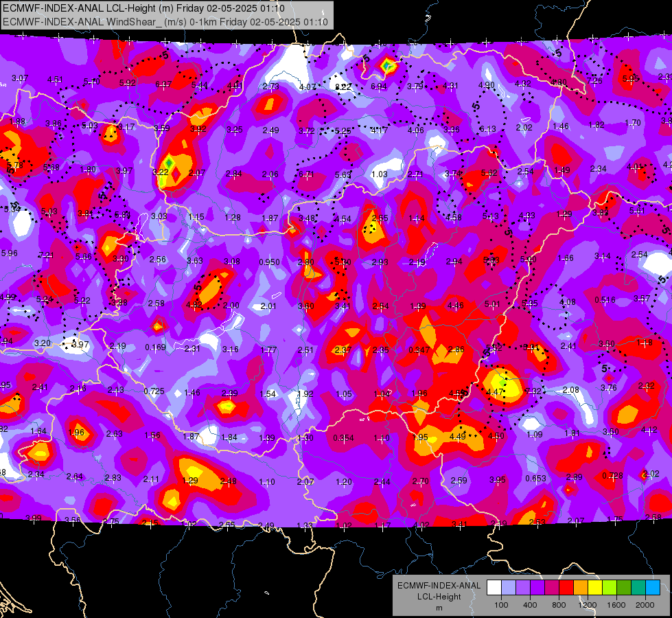Click the grid value 6.71
Viewport: 672px width, 618px height.
(x=306, y=174)
